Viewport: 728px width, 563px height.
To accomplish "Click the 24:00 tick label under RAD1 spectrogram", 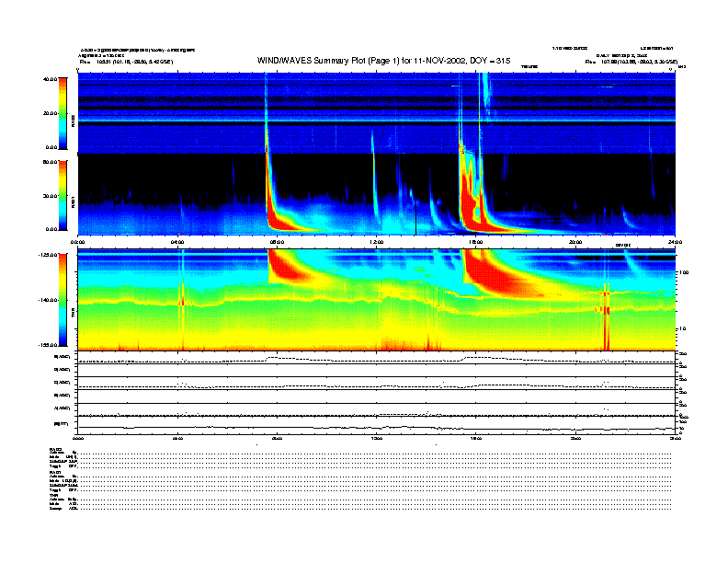I will pyautogui.click(x=675, y=242).
